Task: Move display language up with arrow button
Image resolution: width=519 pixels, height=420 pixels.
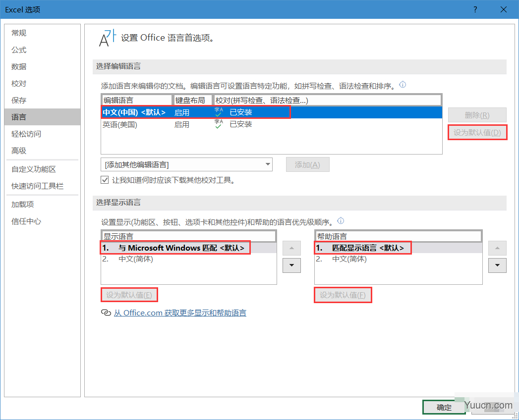Action: pos(291,248)
